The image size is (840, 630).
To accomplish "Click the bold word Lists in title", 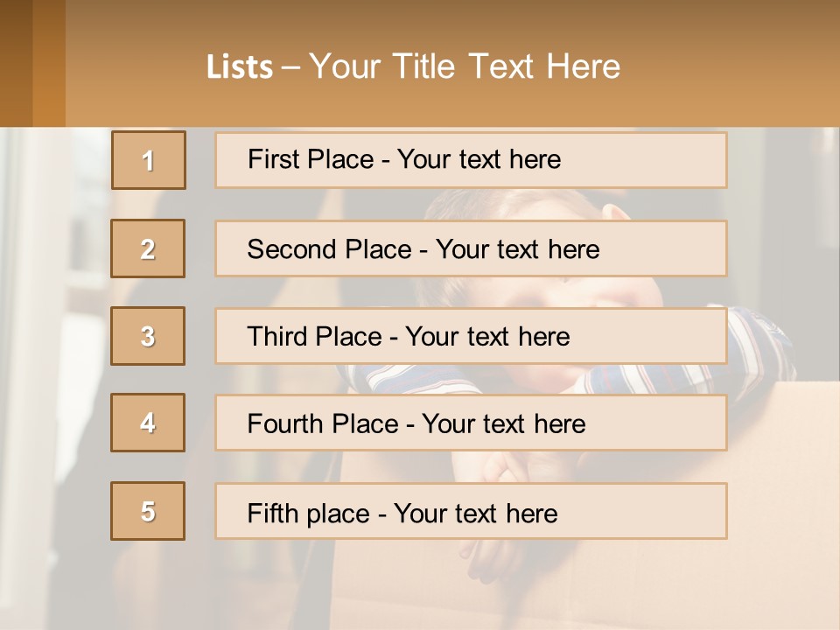I will tap(240, 66).
